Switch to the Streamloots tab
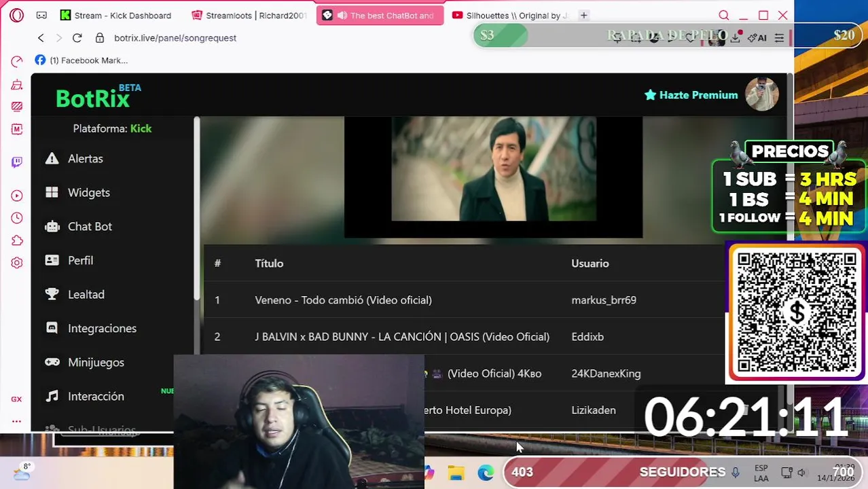Image resolution: width=868 pixels, height=489 pixels. 249,15
